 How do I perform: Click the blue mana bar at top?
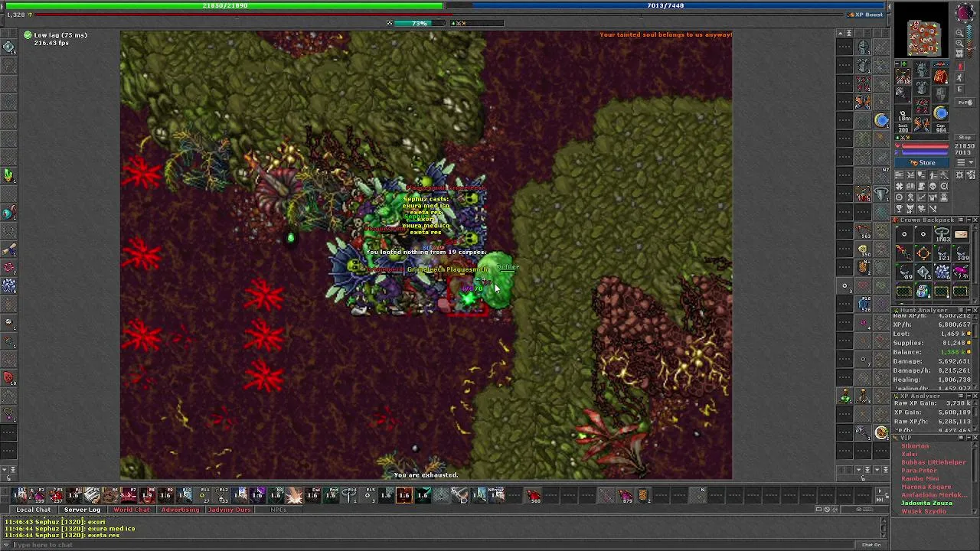[665, 5]
